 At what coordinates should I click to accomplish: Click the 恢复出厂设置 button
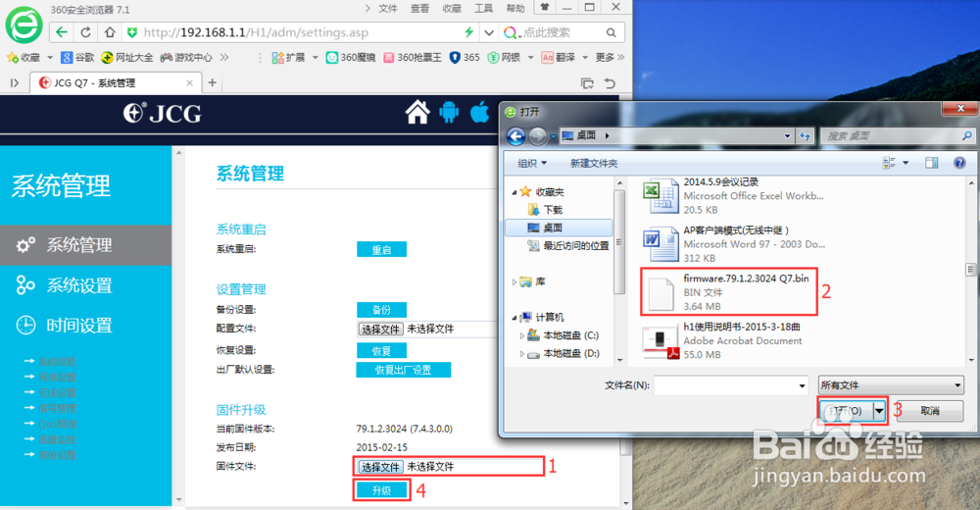(403, 370)
